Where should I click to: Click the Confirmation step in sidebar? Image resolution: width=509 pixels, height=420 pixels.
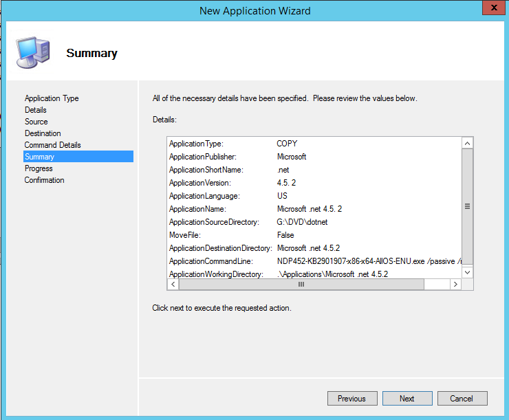pos(45,180)
